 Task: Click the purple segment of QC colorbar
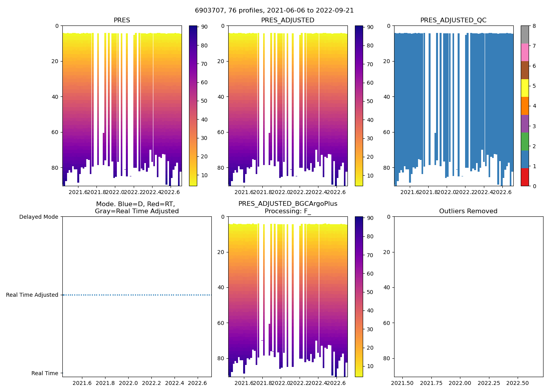point(525,123)
